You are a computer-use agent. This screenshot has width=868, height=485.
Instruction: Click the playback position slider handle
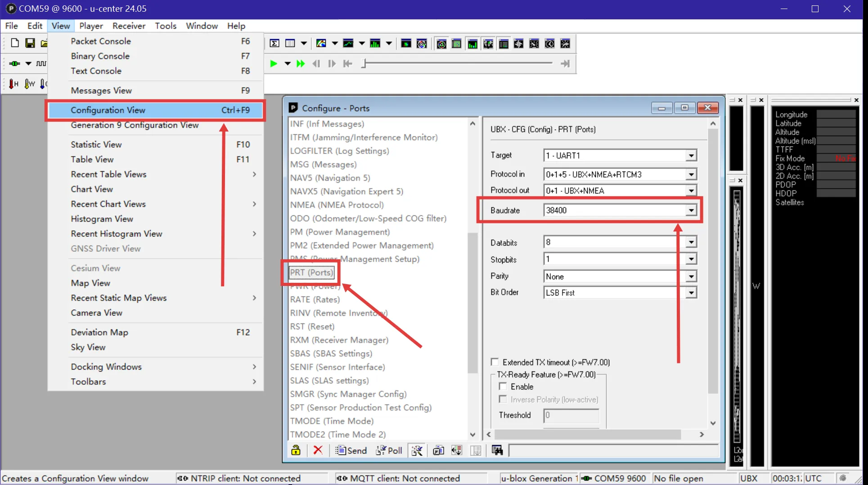tap(364, 63)
